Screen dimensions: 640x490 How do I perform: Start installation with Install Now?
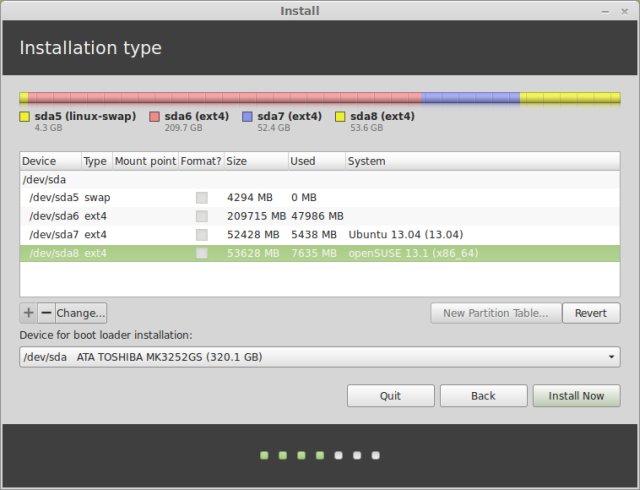coord(576,396)
